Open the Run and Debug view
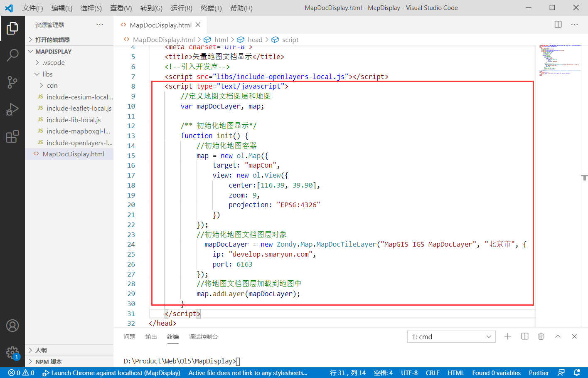 [12, 109]
